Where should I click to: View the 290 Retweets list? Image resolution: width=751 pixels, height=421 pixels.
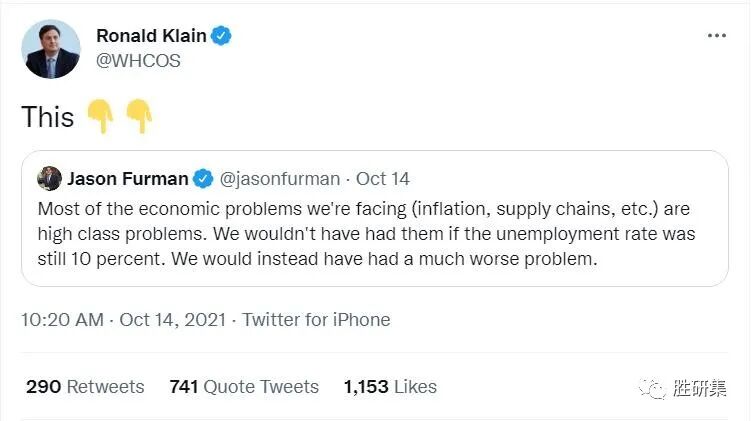85,386
